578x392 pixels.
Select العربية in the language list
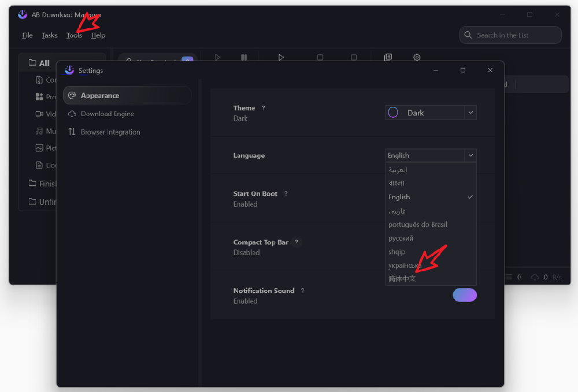pos(431,170)
